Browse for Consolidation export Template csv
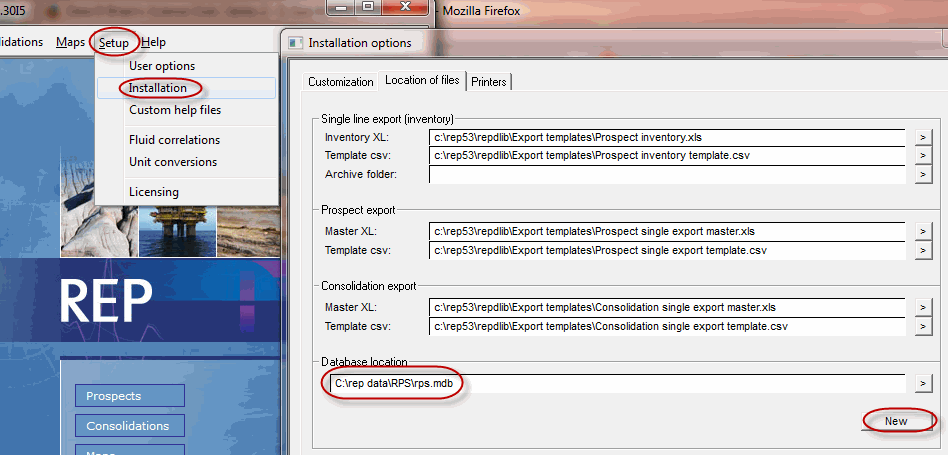948x455 pixels. pyautogui.click(x=923, y=326)
